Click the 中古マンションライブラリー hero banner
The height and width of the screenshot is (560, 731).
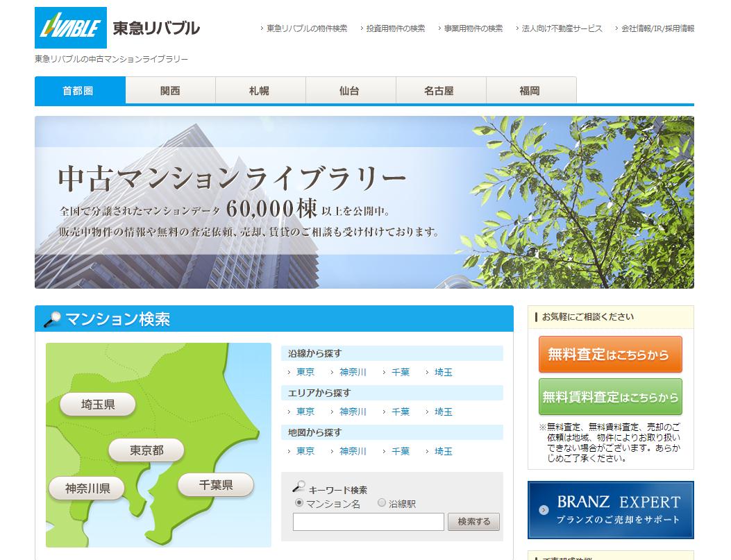364,202
